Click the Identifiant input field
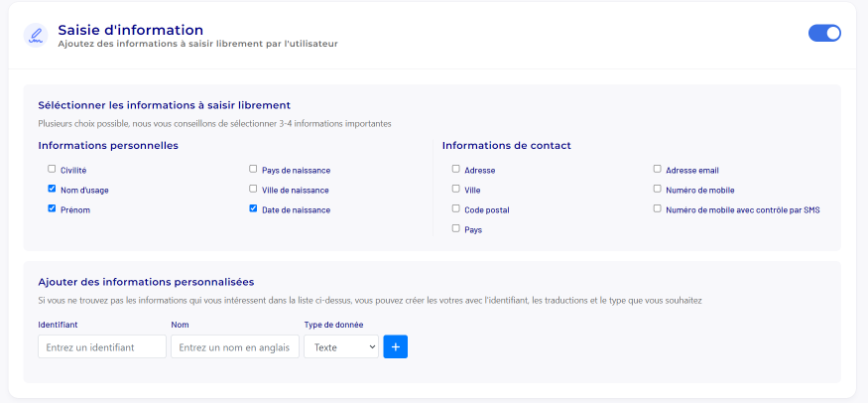This screenshot has height=403, width=868. tap(101, 346)
